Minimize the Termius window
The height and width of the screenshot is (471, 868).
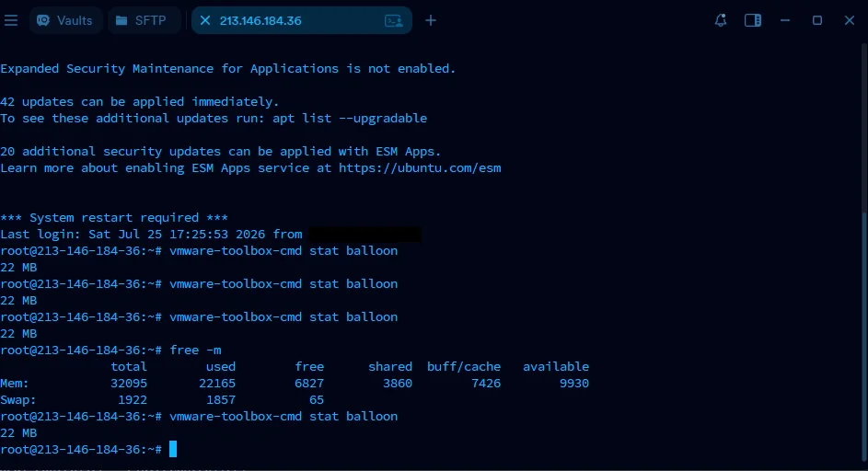point(785,20)
